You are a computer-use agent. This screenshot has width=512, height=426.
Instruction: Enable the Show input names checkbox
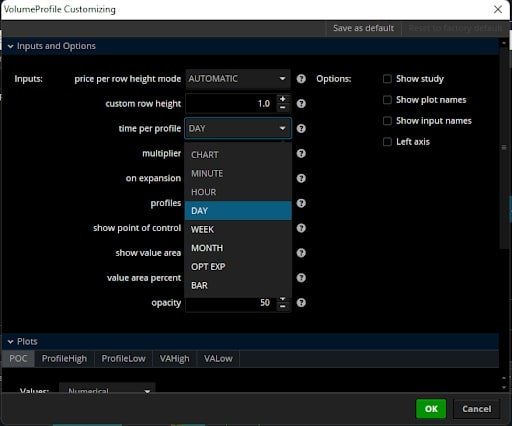(x=387, y=121)
